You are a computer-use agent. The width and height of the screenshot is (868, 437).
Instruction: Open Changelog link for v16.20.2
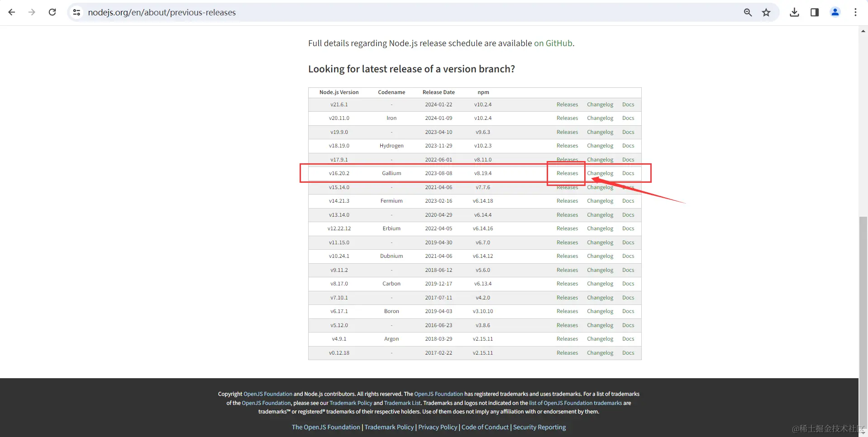(600, 173)
